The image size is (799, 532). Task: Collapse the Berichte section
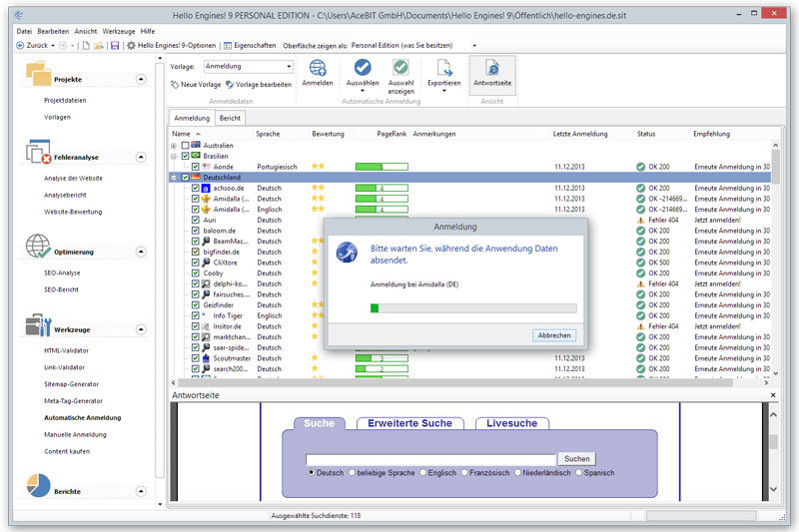coord(141,491)
